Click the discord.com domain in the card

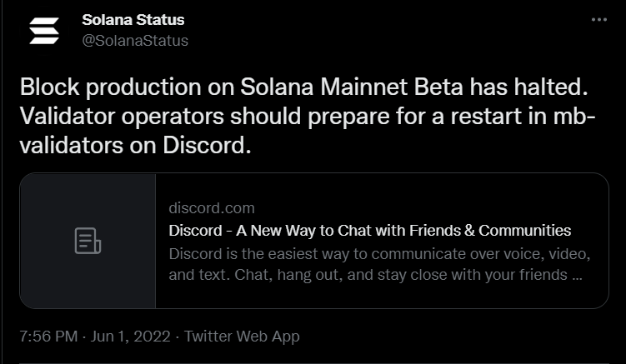[x=212, y=207]
